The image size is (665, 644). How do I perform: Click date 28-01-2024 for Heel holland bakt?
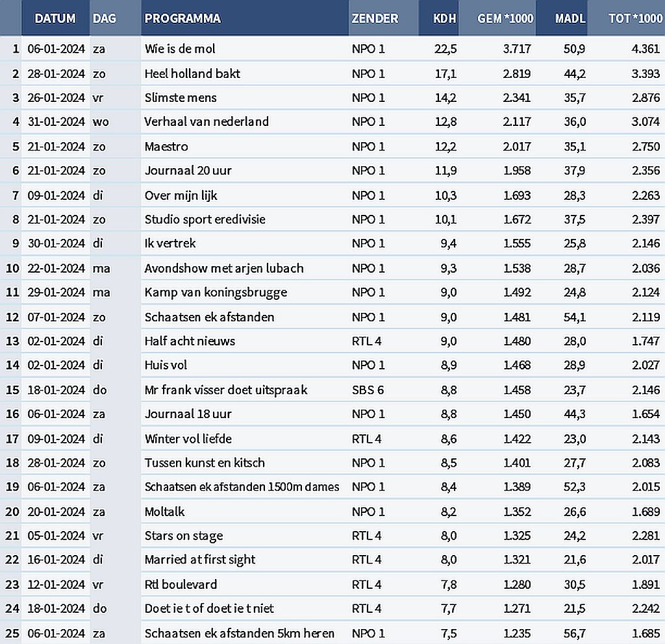tap(56, 74)
